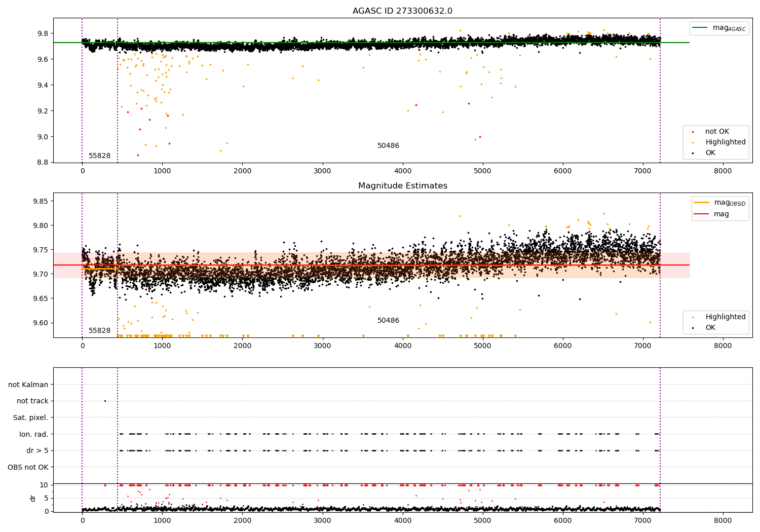Select the "OBS not OK" row label

tap(28, 467)
